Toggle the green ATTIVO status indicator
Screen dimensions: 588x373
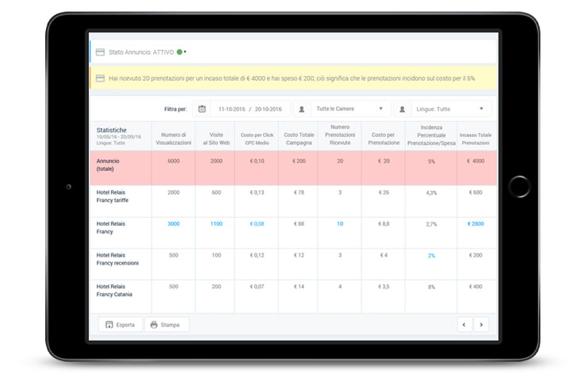coord(180,52)
